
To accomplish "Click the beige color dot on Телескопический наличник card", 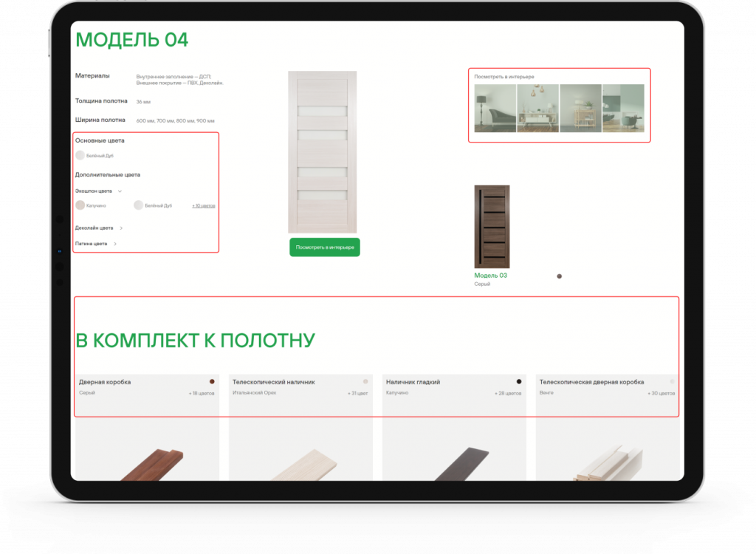I will 365,382.
